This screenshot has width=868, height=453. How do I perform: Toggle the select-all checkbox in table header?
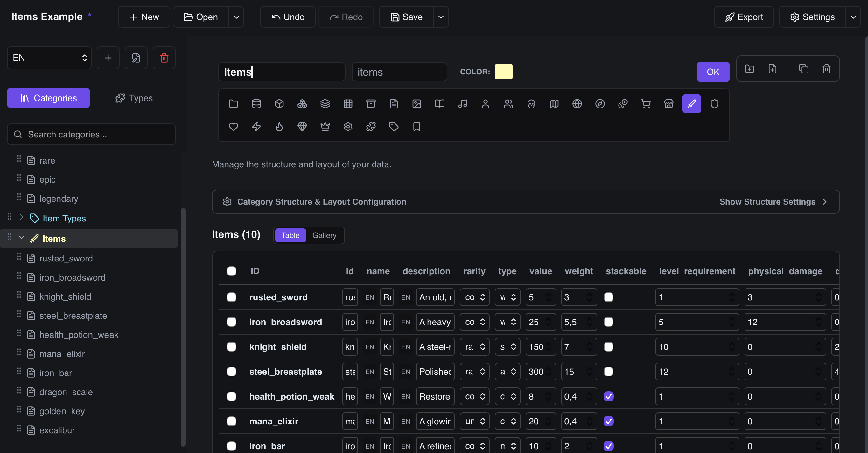[x=232, y=271]
